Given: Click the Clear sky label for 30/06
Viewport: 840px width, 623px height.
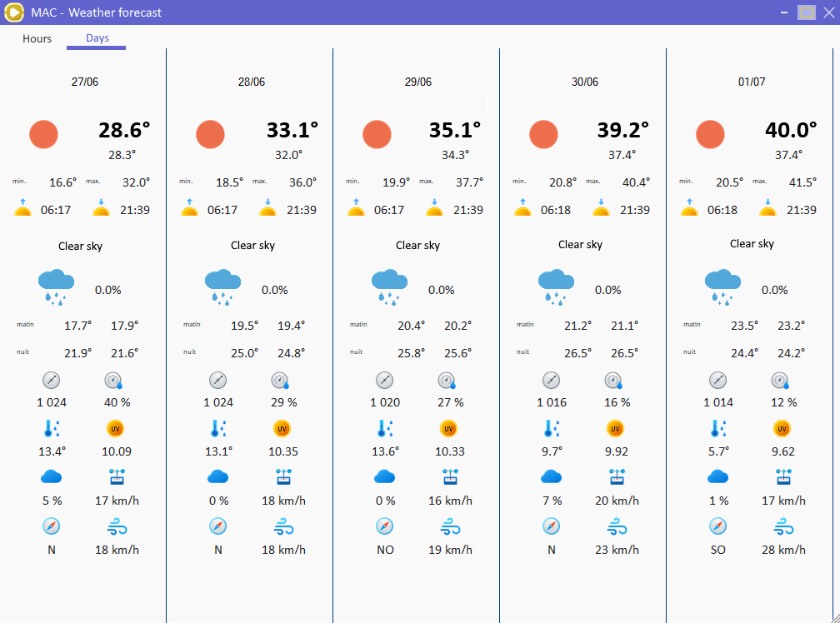Looking at the screenshot, I should [580, 245].
